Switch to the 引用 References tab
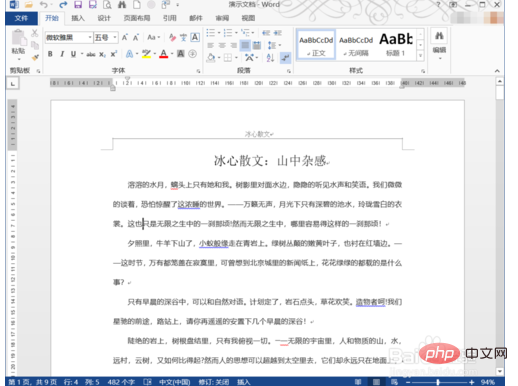The width and height of the screenshot is (518, 386). 169,18
